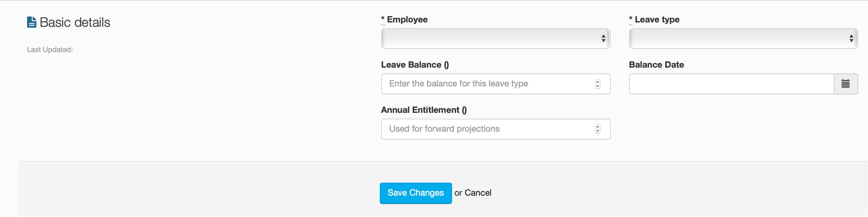Decrement Annual Entitlement using down arrow
The width and height of the screenshot is (868, 217).
[x=598, y=131]
